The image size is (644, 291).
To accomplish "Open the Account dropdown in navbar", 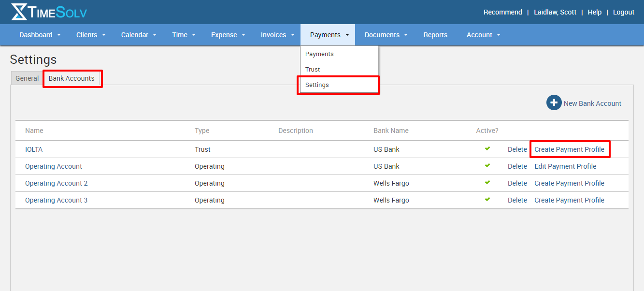I will point(483,35).
